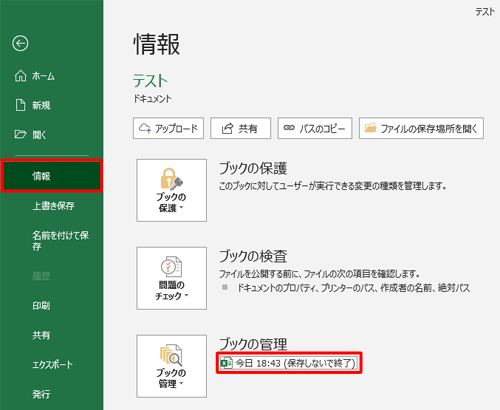The image size is (500, 410).
Task: Click the Excel file icon beside 今日 18:43
Action: click(226, 363)
